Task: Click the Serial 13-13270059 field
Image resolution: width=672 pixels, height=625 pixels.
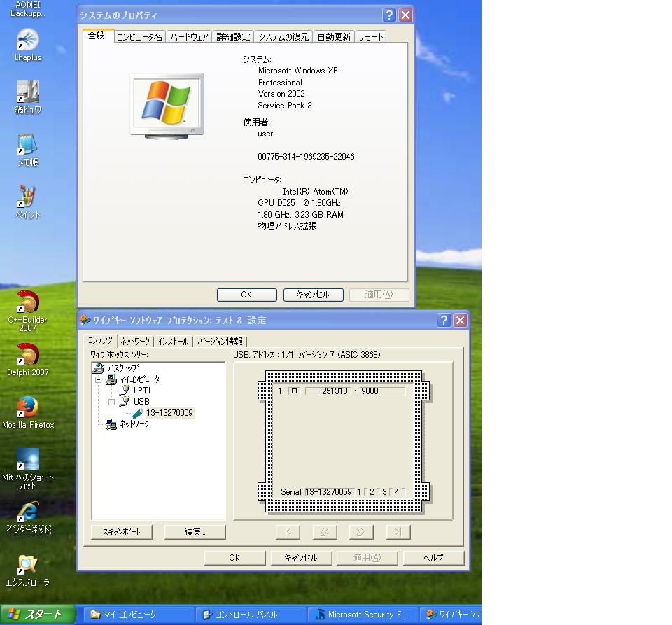Action: click(329, 492)
